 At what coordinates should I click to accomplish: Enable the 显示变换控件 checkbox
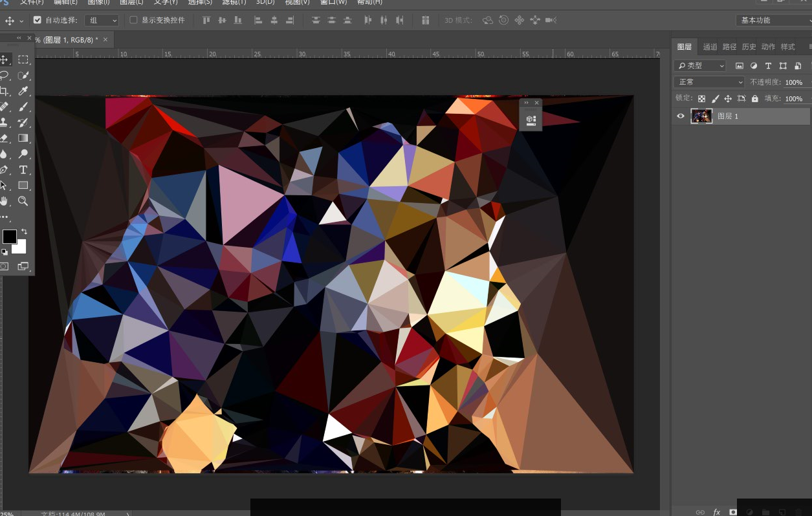coord(134,20)
